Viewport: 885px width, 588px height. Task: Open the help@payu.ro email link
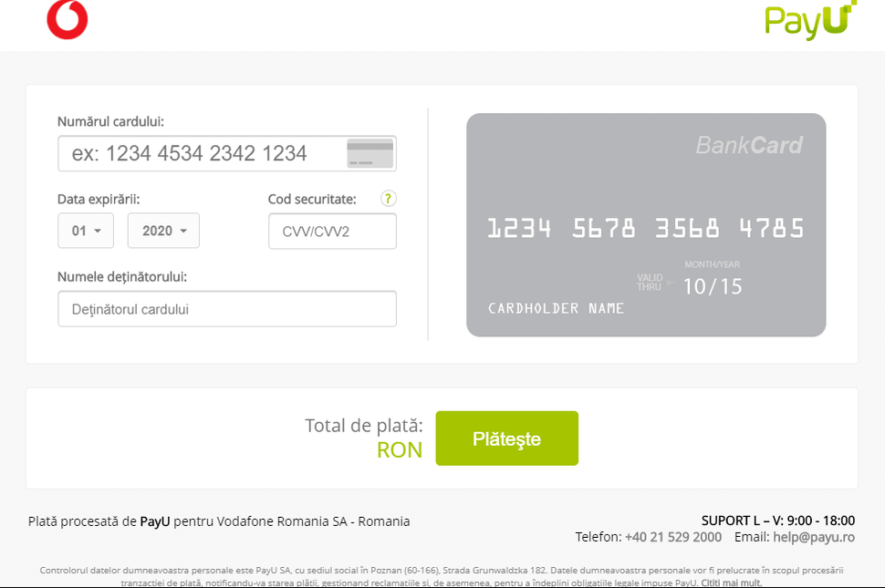(x=813, y=537)
